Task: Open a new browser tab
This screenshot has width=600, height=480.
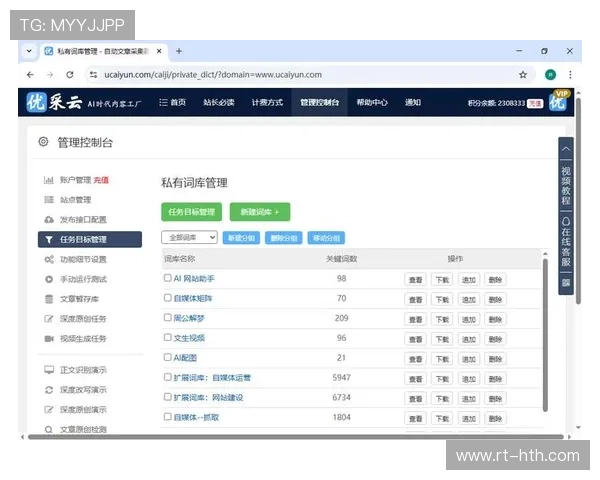Action: click(179, 51)
